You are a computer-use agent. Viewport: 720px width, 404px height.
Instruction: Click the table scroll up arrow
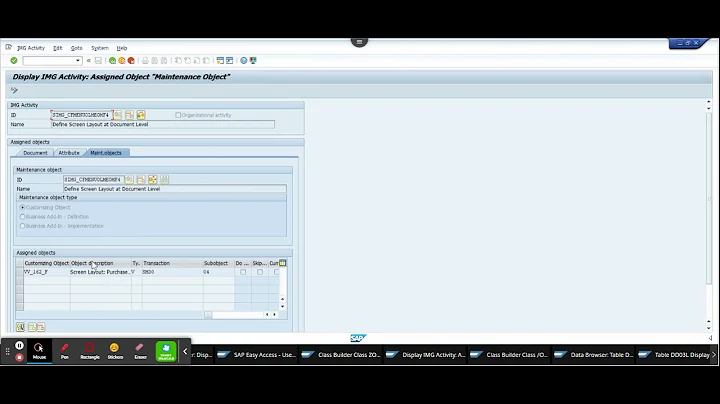[x=282, y=299]
